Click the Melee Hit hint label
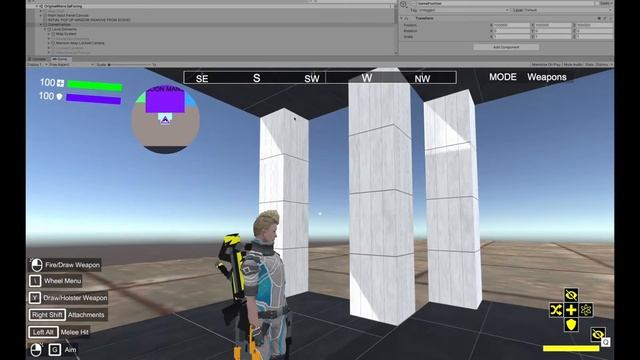640x360 pixels. click(74, 332)
